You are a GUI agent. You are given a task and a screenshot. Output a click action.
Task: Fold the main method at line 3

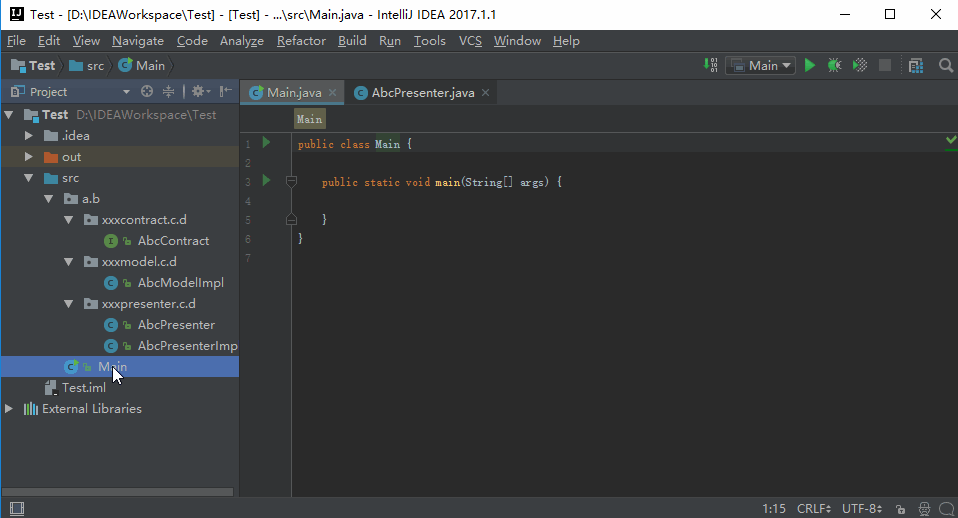coord(291,181)
